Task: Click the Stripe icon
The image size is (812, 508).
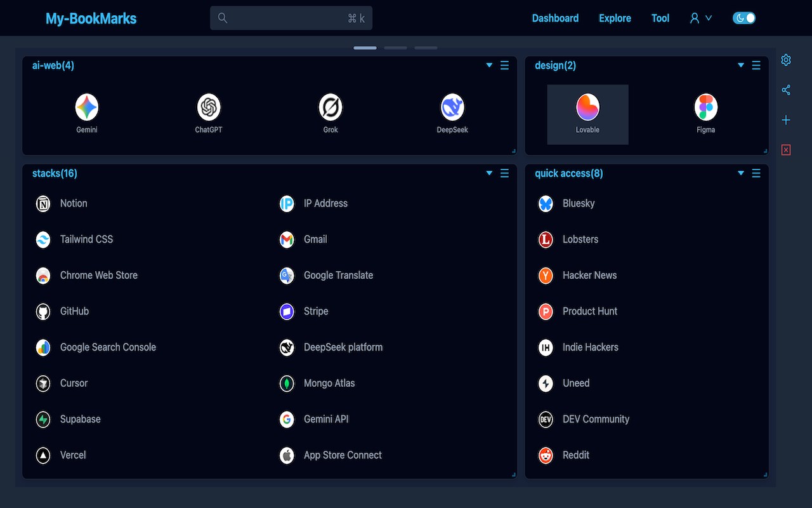Action: 287,312
